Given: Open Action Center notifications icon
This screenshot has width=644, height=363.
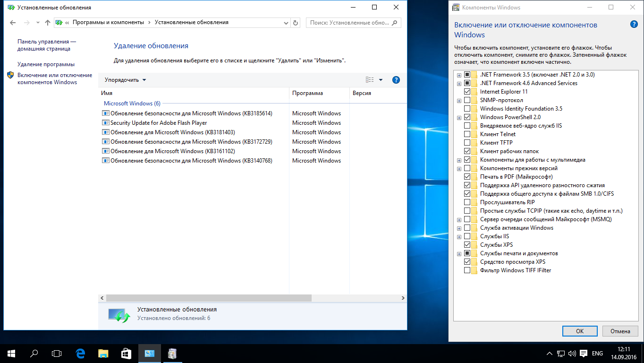Looking at the screenshot, I should [584, 354].
